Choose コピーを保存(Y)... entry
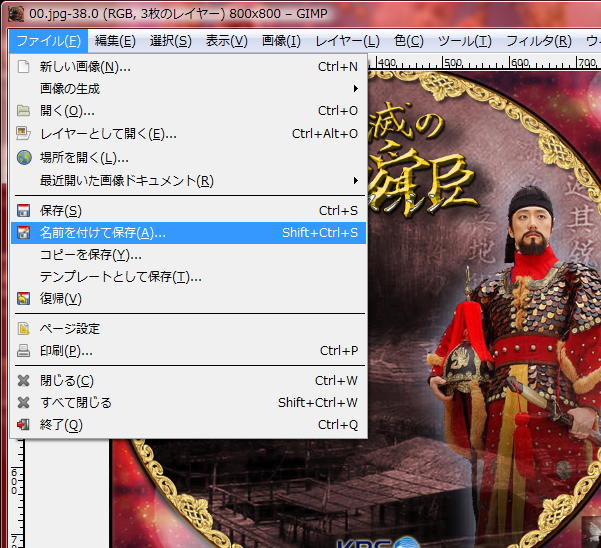The height and width of the screenshot is (548, 601). pos(189,254)
